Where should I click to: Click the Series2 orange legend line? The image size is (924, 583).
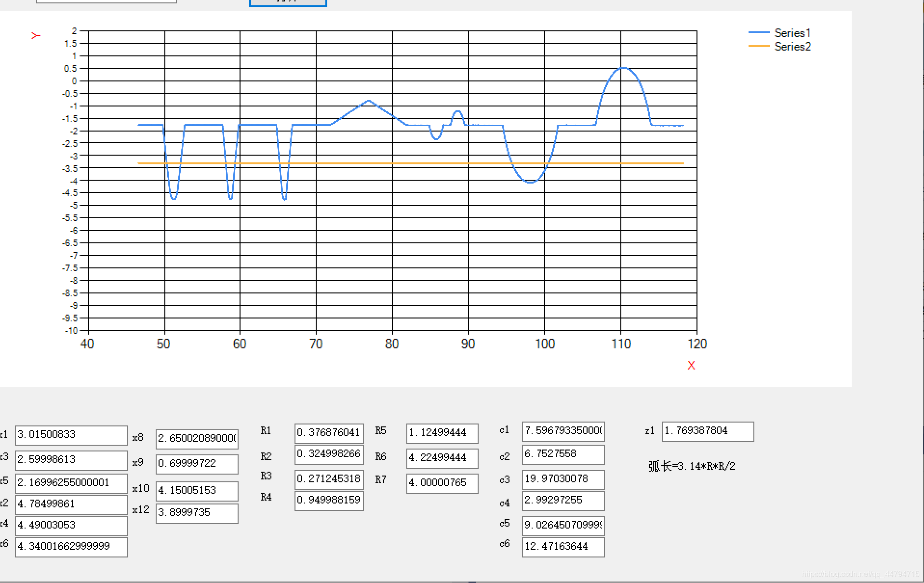click(x=759, y=46)
